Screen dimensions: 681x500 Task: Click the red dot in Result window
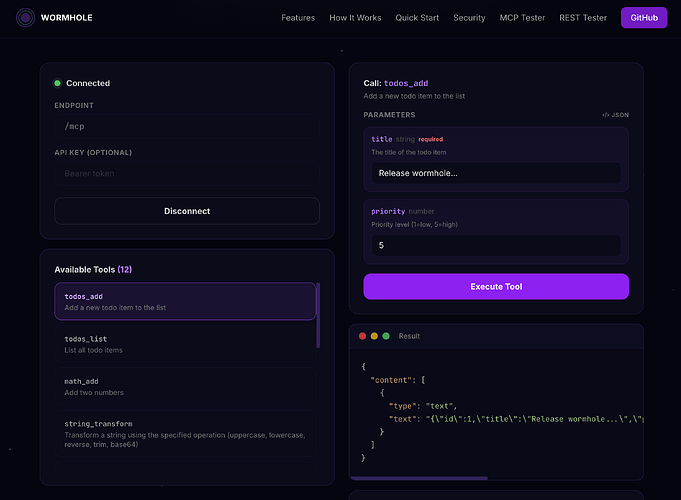click(362, 336)
